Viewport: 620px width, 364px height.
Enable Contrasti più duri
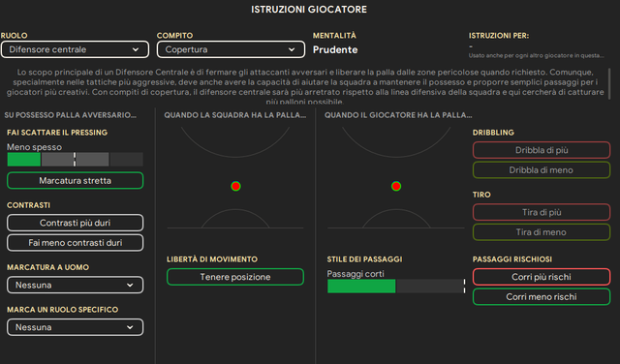tap(76, 223)
